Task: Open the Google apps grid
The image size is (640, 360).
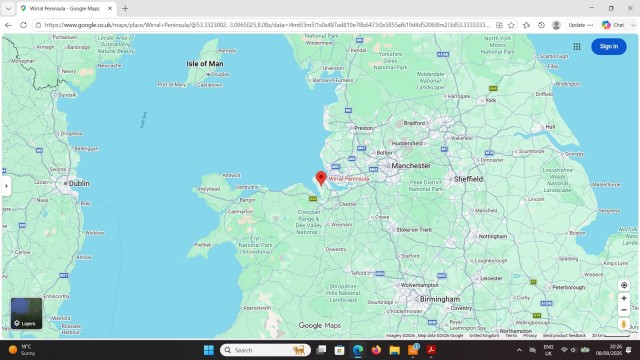Action: (x=577, y=47)
